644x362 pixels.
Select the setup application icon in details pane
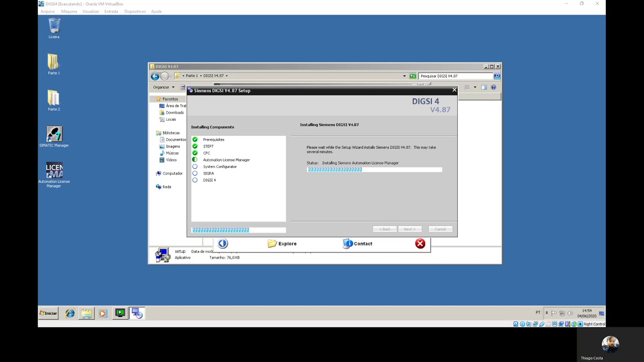tap(163, 255)
